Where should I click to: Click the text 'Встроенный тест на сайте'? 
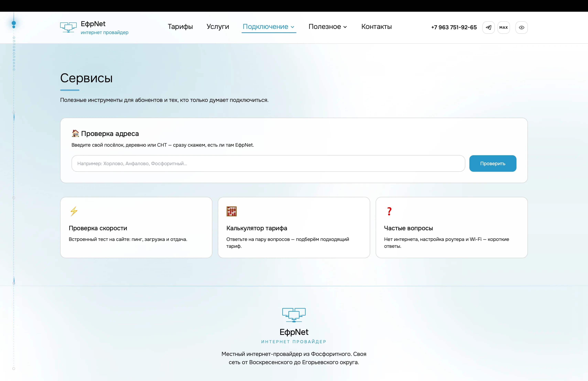point(99,239)
